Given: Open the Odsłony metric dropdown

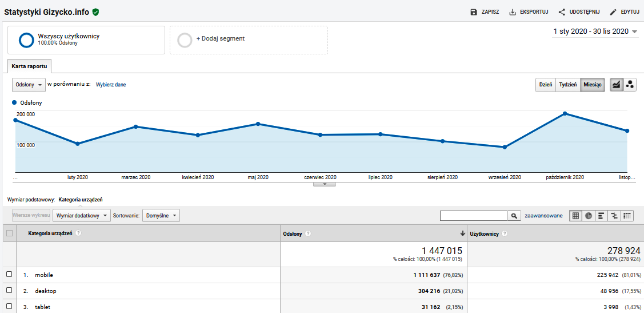Looking at the screenshot, I should click(29, 85).
